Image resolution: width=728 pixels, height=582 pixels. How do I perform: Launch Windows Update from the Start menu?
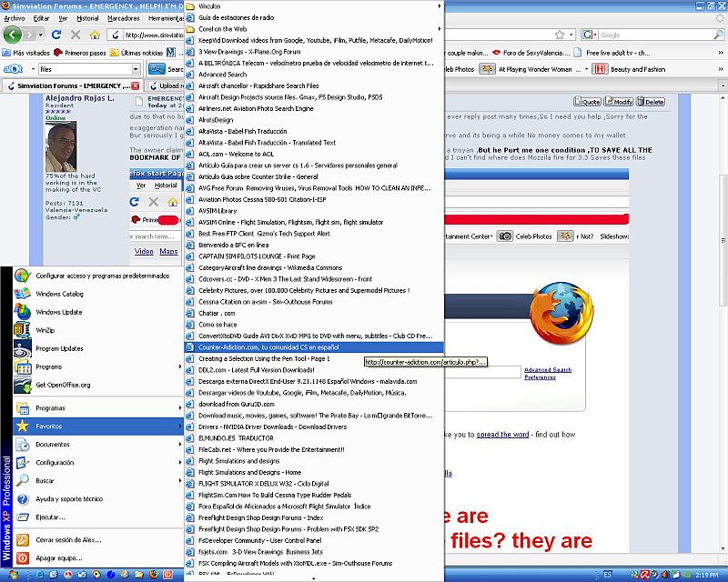tap(58, 312)
